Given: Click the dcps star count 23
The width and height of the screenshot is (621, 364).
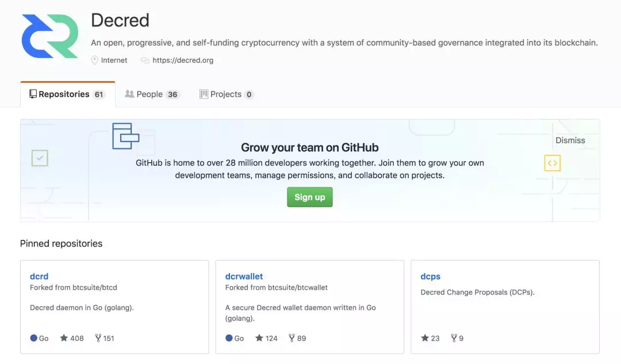Looking at the screenshot, I should [x=435, y=338].
